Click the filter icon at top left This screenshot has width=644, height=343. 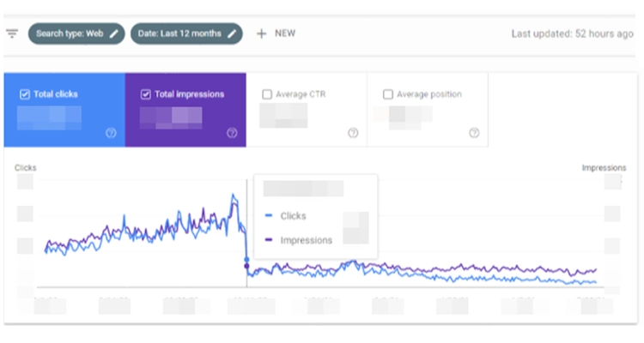tap(12, 33)
